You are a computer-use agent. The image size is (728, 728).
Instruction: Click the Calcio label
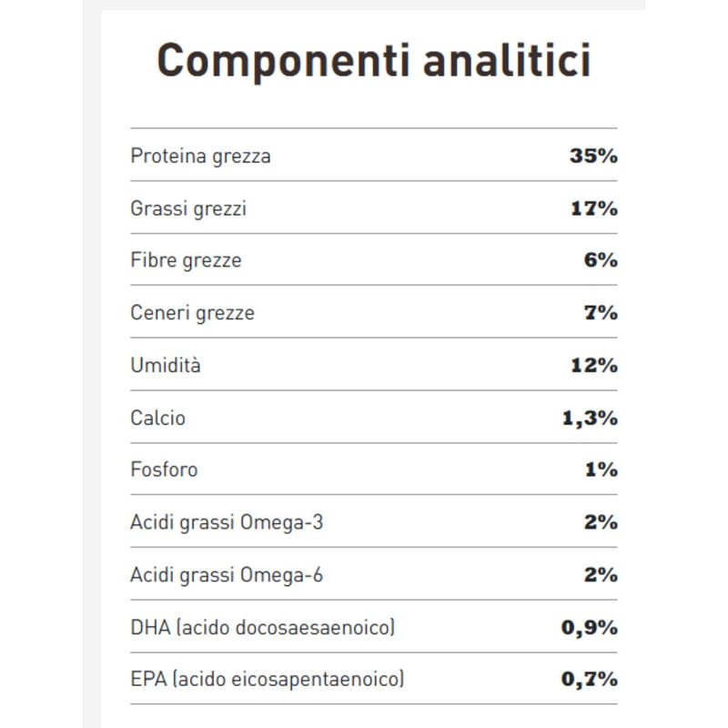pos(157,418)
